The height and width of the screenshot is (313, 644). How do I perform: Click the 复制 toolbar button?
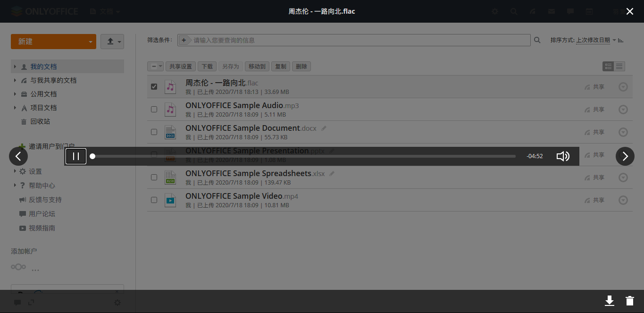point(281,67)
